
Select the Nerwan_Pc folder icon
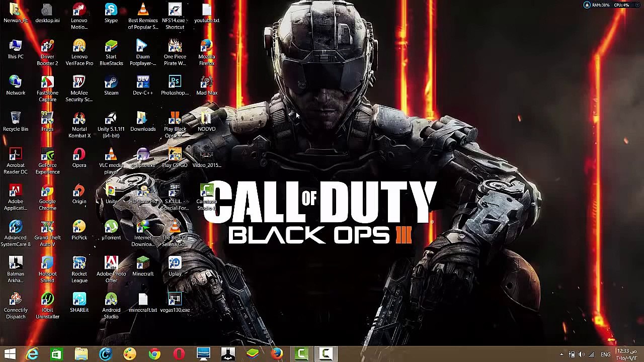click(x=16, y=14)
